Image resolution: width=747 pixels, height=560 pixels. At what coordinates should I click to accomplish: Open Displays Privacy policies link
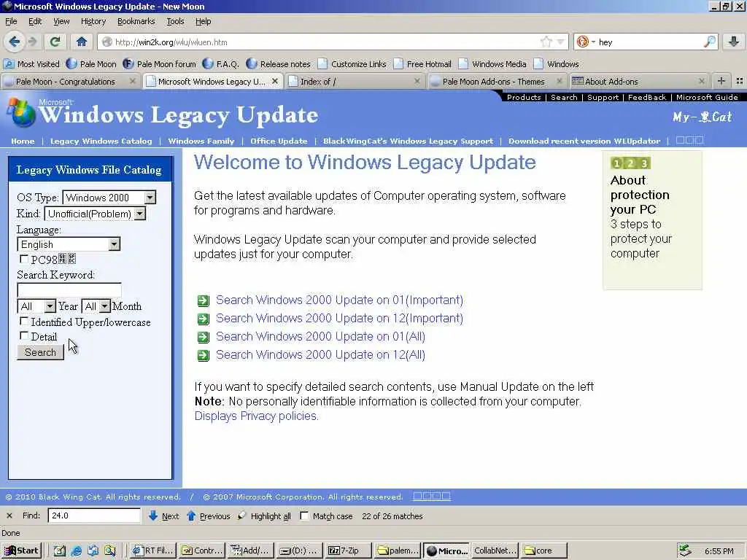click(x=256, y=416)
